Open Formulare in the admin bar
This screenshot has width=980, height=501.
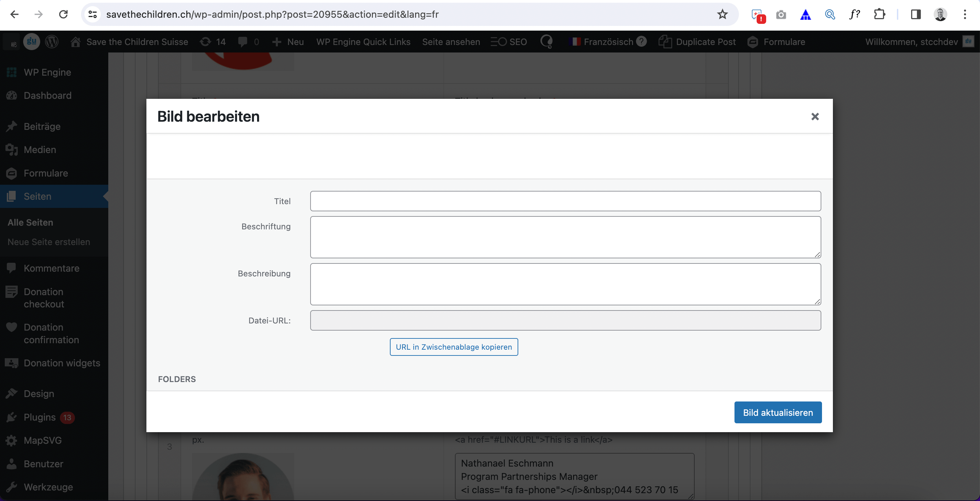[776, 42]
